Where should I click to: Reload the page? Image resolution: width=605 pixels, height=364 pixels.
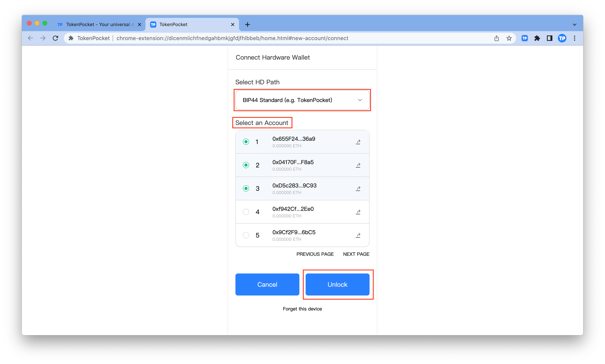click(x=55, y=38)
